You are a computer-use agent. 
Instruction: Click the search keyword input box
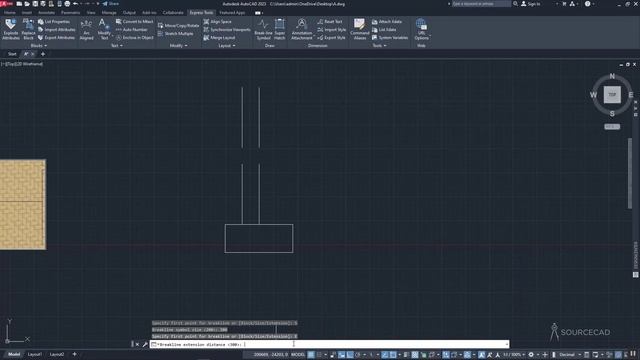(481, 4)
